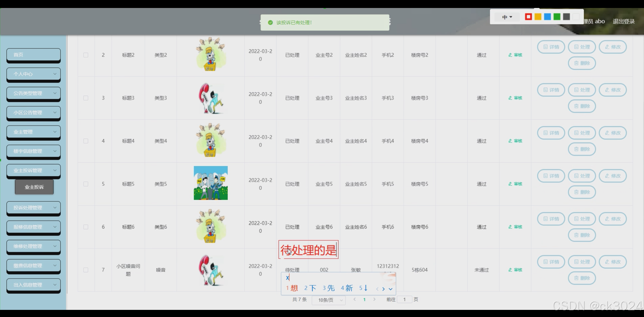Expand the 个人中心 sidebar menu

[34, 74]
